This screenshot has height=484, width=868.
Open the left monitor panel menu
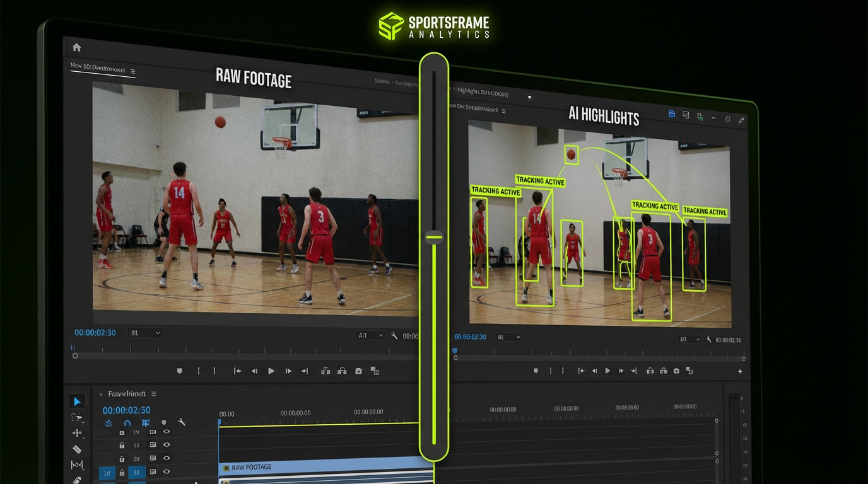[x=132, y=72]
